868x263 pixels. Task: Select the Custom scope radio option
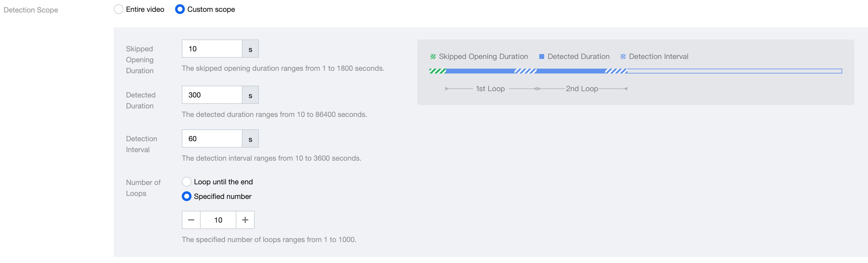[180, 9]
